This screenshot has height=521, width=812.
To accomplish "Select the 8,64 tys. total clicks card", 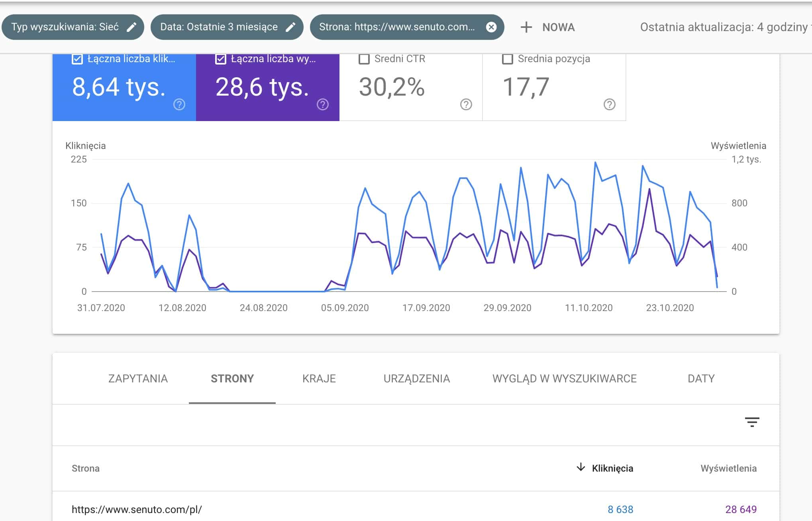I will [x=124, y=87].
